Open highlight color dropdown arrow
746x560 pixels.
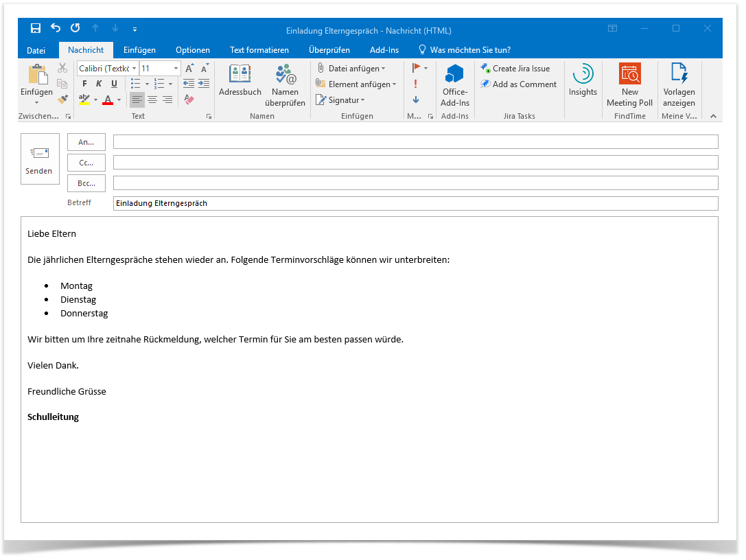click(95, 100)
